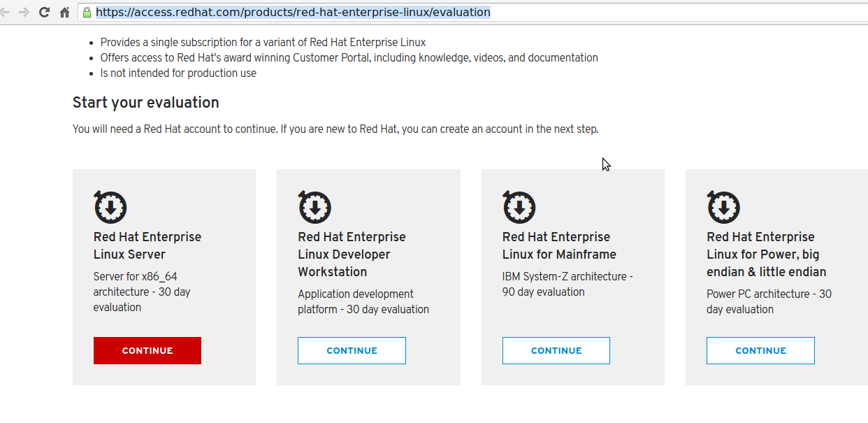Continue with Linux Developer Workstation evaluation
The width and height of the screenshot is (868, 423).
pyautogui.click(x=352, y=350)
